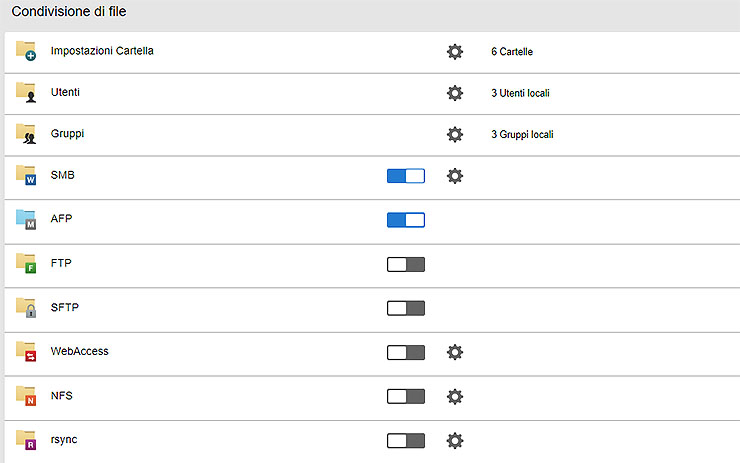Enable the WebAccess toggle
740x463 pixels.
point(406,352)
